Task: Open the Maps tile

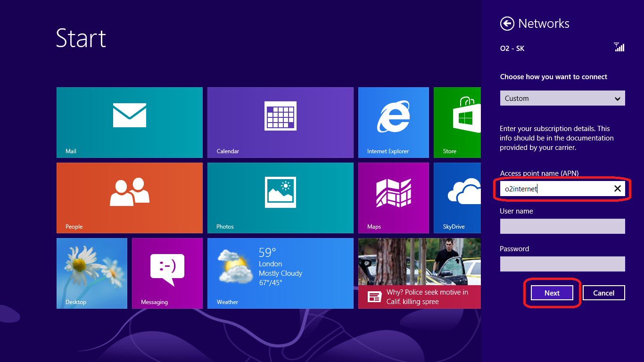Action: tap(393, 197)
